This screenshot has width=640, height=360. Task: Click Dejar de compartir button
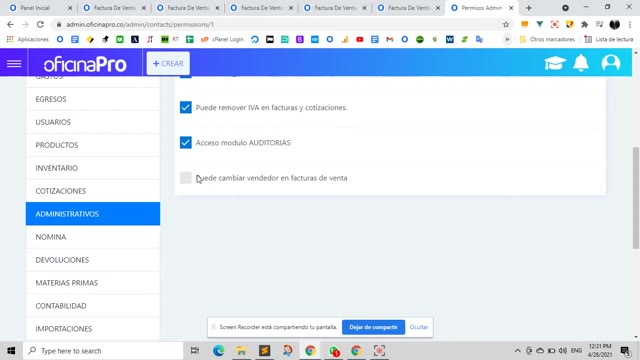[x=373, y=327]
